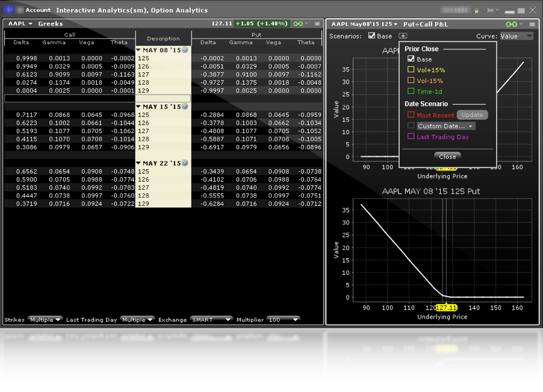Click the Update button next to Most Recent
543x392 pixels.
(472, 114)
